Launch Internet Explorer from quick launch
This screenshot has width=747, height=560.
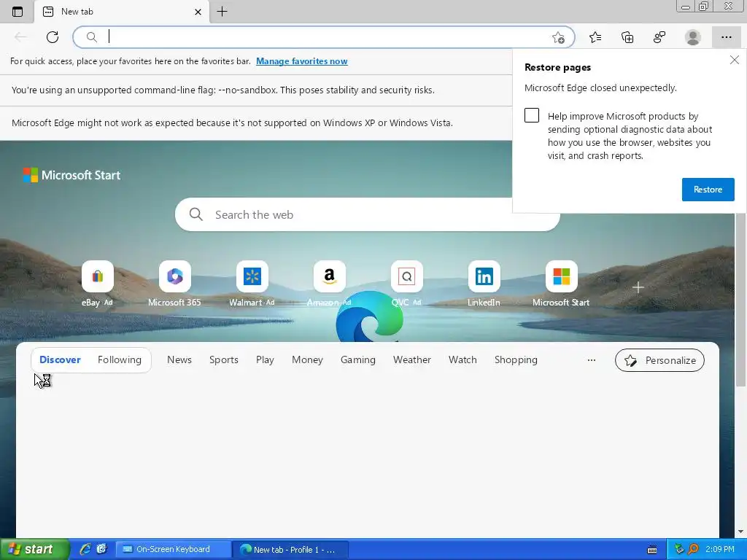pyautogui.click(x=85, y=549)
